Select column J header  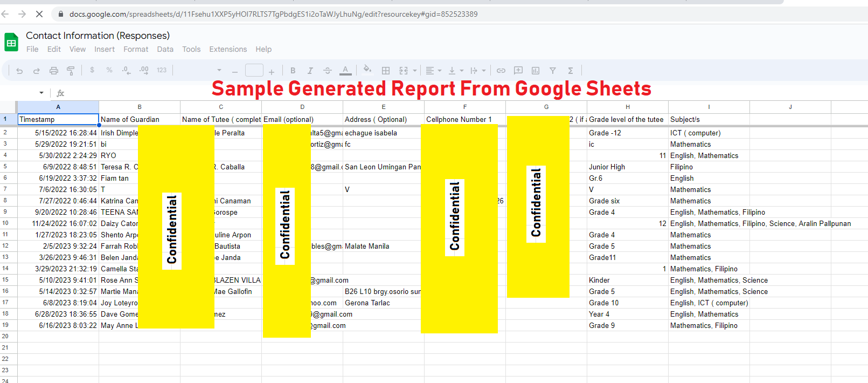(790, 107)
